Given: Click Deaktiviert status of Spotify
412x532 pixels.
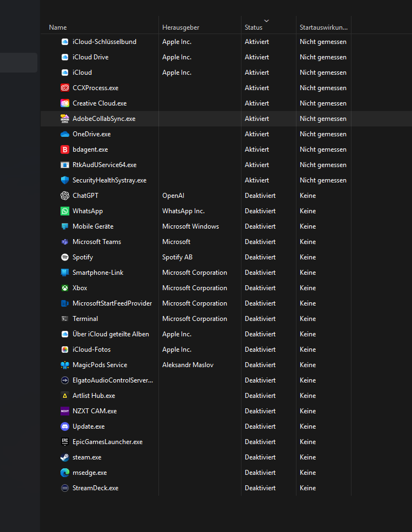Looking at the screenshot, I should coord(260,257).
